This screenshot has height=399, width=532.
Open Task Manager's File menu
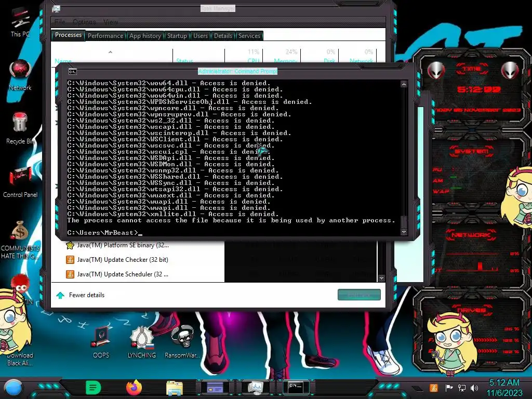point(60,22)
